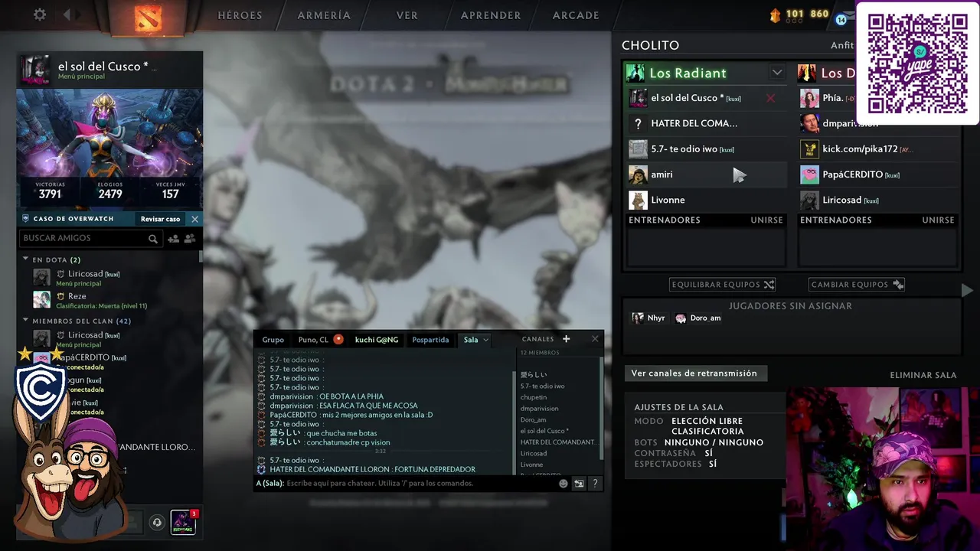
Task: Collapse the MIEMBROS DEL CLAN group
Action: click(25, 321)
